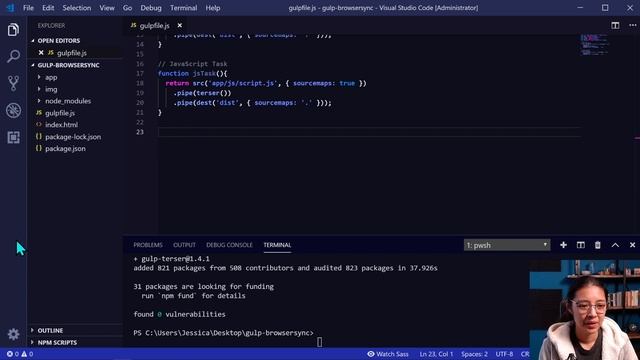Viewport: 640px width, 360px height.
Task: Open the Selection menu
Action: (x=77, y=8)
